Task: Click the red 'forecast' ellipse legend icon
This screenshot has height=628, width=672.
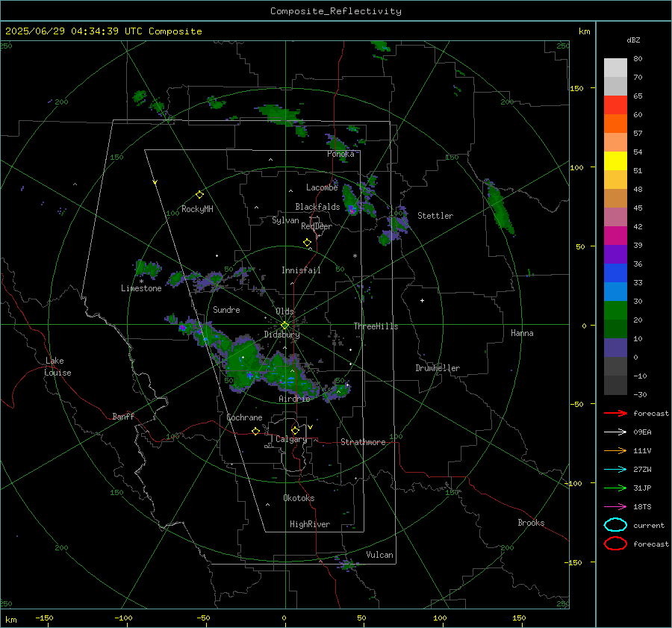Action: click(x=615, y=544)
